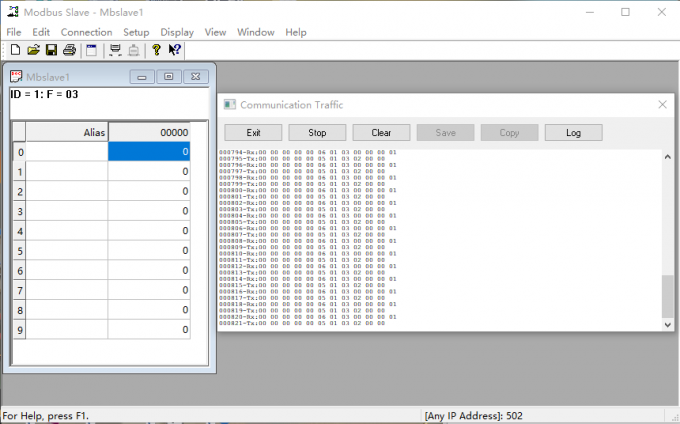Select the highlighted value cell in row 0
The image size is (680, 424).
[x=149, y=152]
